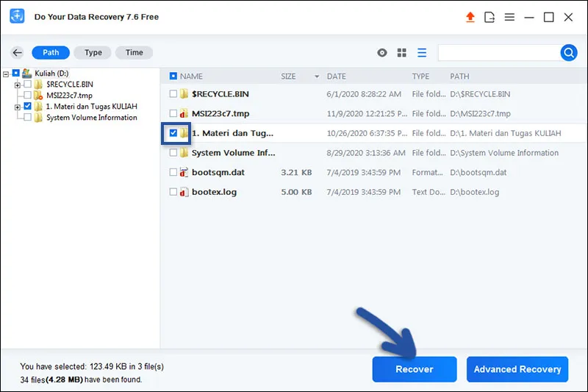Open the hamburger menu in title bar

coord(509,17)
